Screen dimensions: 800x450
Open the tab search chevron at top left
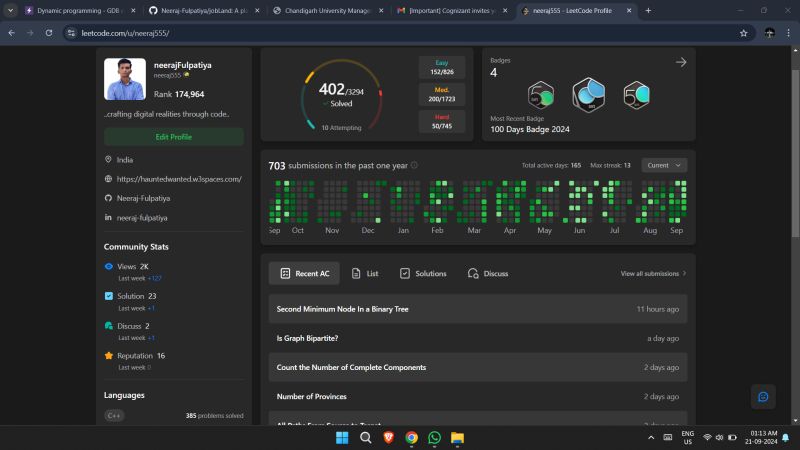pos(10,10)
